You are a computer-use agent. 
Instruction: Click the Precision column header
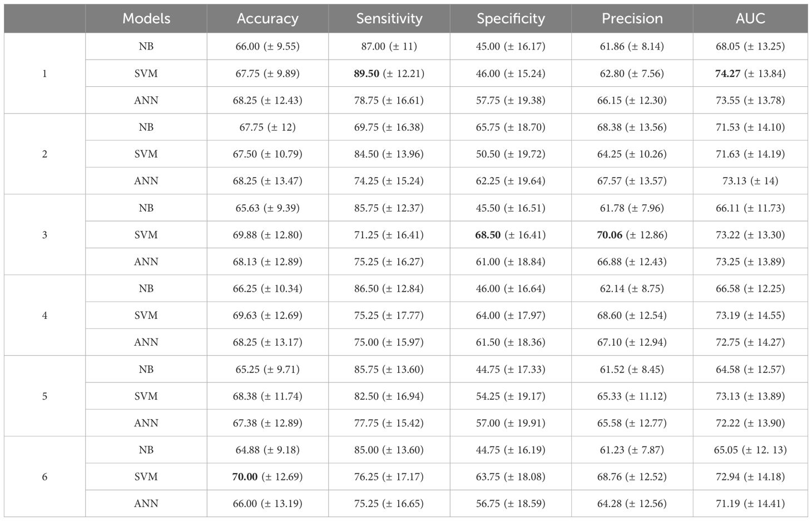(632, 18)
